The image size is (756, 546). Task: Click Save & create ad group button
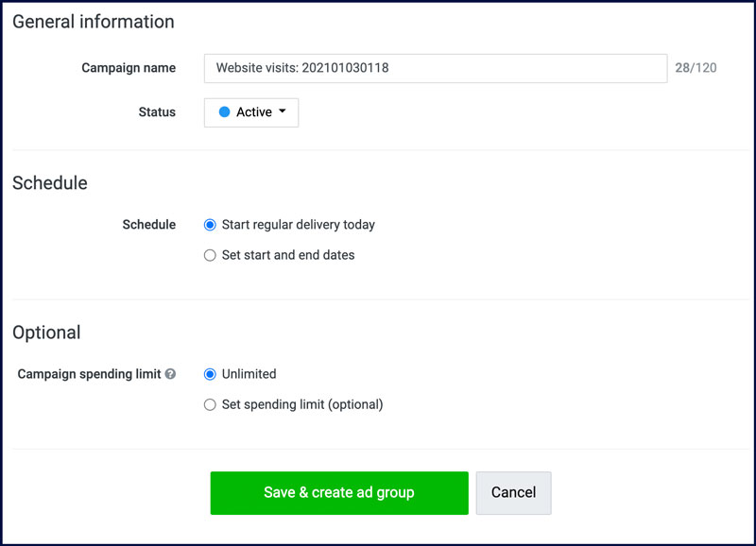[339, 492]
